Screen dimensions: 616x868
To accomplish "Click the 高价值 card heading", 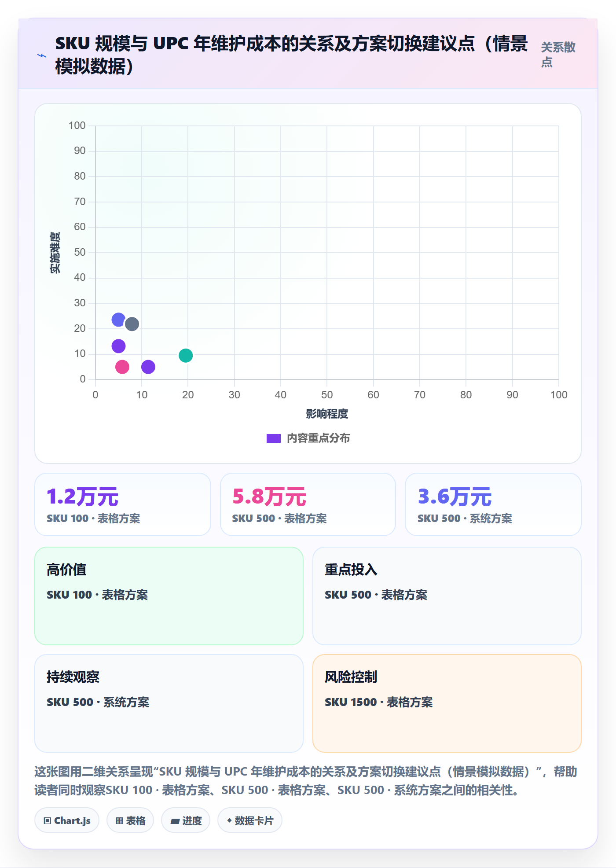I will pyautogui.click(x=66, y=570).
